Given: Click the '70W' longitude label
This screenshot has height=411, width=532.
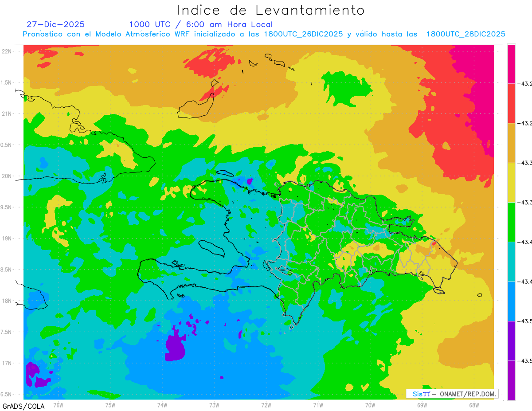Looking at the screenshot, I should [x=370, y=404].
